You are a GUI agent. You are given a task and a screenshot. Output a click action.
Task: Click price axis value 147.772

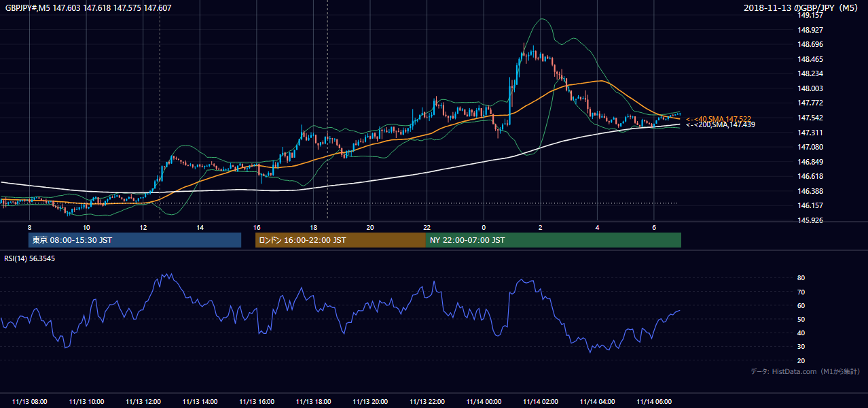pos(810,103)
